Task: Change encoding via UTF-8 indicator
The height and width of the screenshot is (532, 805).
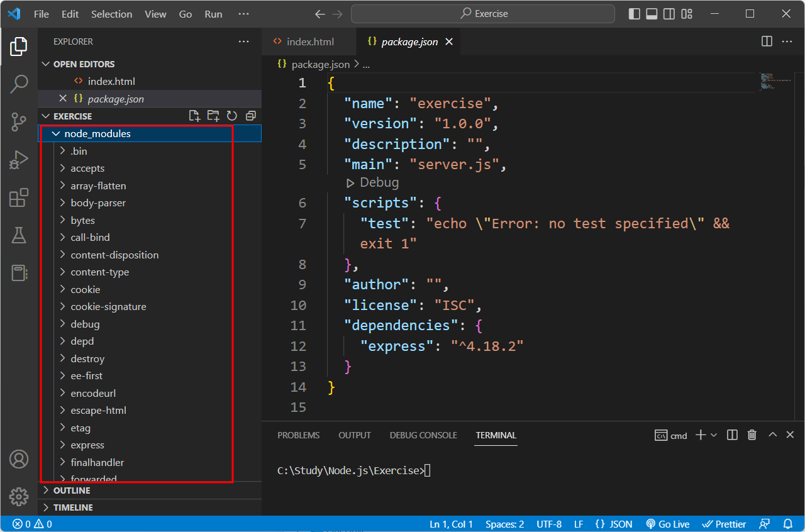Action: (x=549, y=524)
